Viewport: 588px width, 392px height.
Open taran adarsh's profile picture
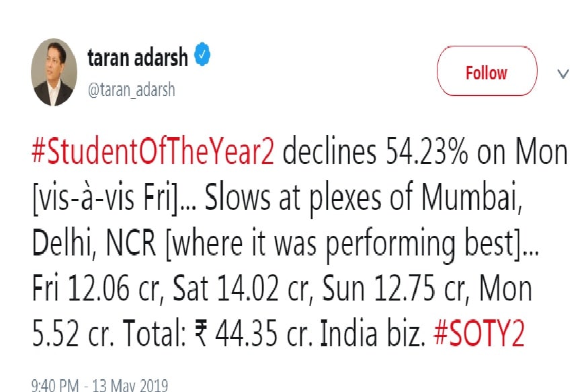coord(54,72)
